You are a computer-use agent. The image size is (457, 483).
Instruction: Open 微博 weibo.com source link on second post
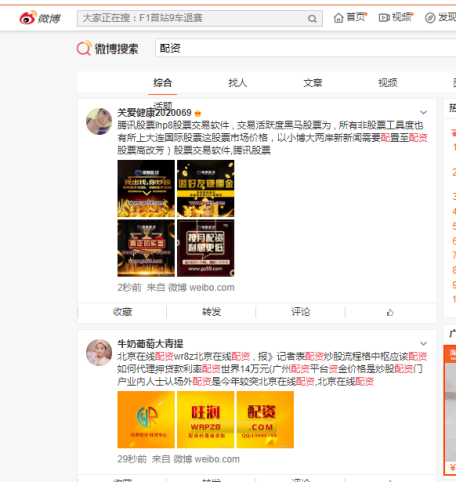[206, 459]
